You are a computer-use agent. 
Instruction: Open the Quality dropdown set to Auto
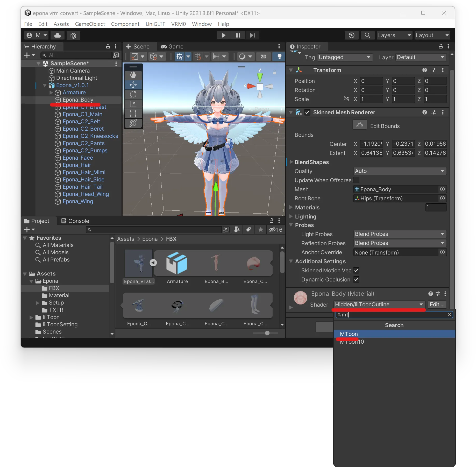[x=400, y=171]
